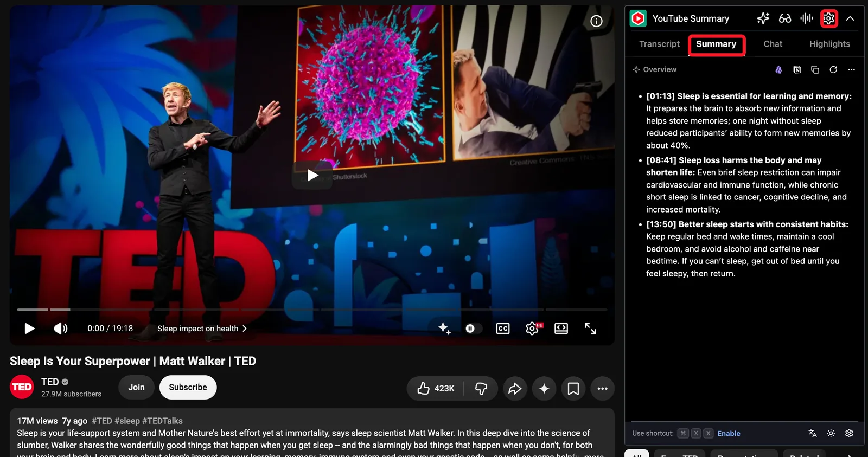Jump to the [01:13] timestamp in summary
Image resolution: width=868 pixels, height=457 pixels.
(x=660, y=96)
